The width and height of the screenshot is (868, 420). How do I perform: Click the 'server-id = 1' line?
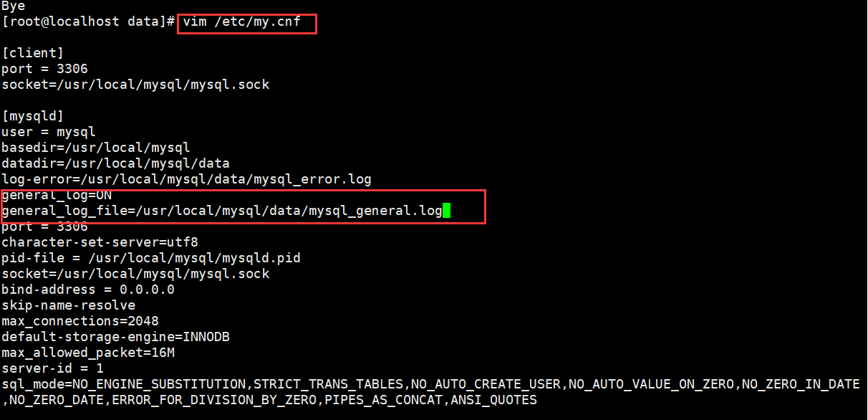point(52,368)
